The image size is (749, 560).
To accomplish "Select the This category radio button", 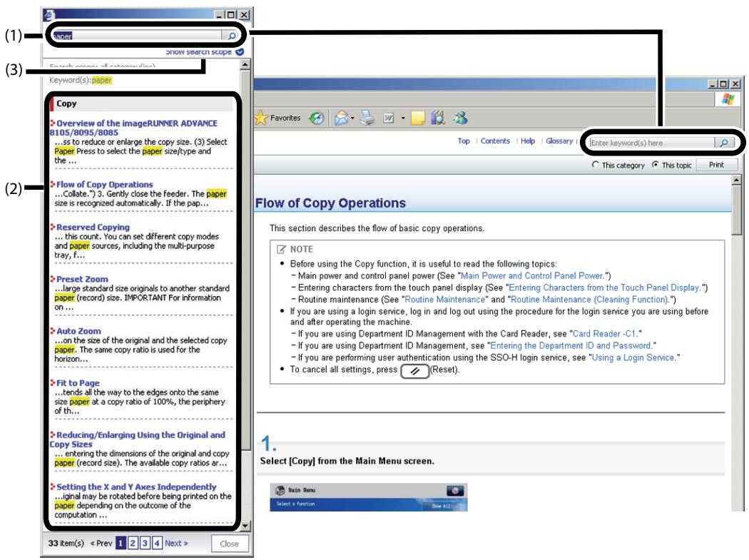I will pos(595,164).
